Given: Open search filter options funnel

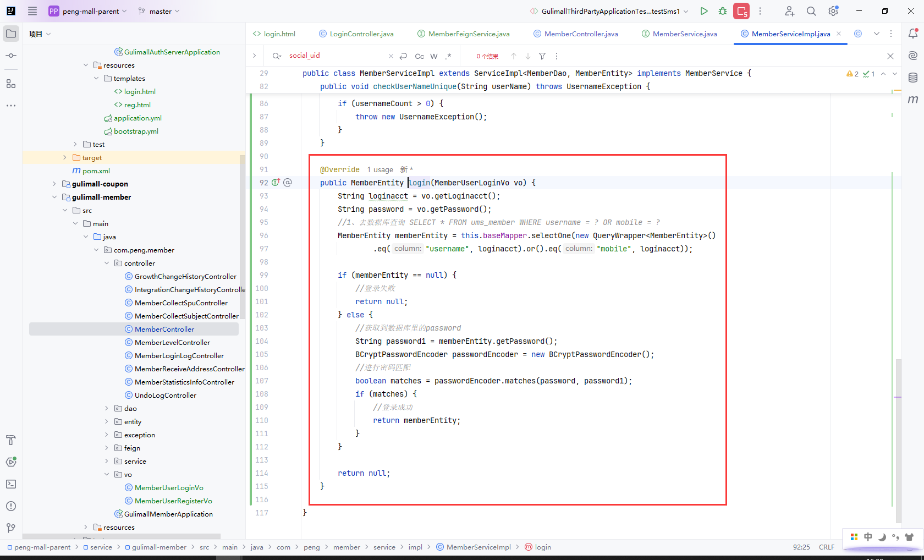Looking at the screenshot, I should 542,56.
